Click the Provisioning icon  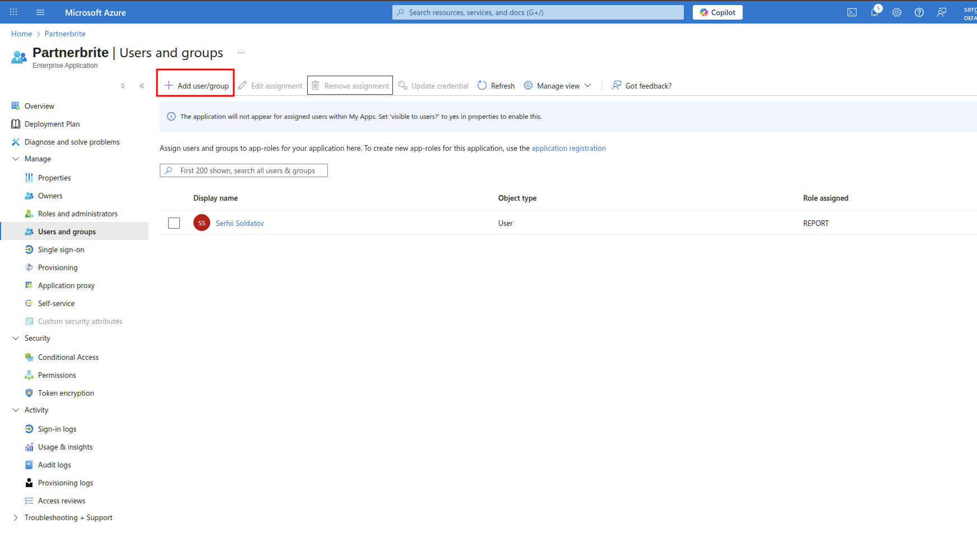[29, 267]
